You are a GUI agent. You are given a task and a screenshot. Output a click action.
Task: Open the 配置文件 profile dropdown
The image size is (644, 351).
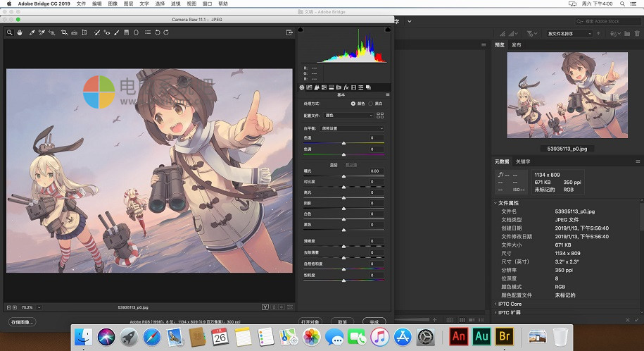coord(349,115)
